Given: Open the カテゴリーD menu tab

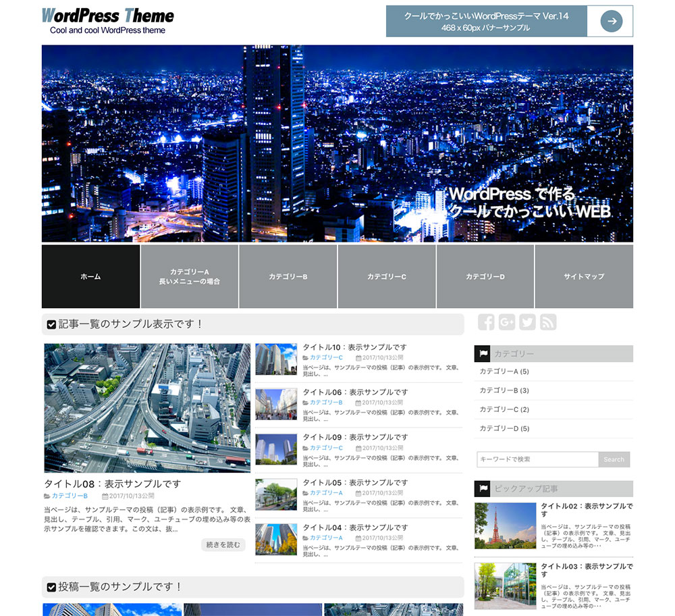Looking at the screenshot, I should tap(485, 276).
